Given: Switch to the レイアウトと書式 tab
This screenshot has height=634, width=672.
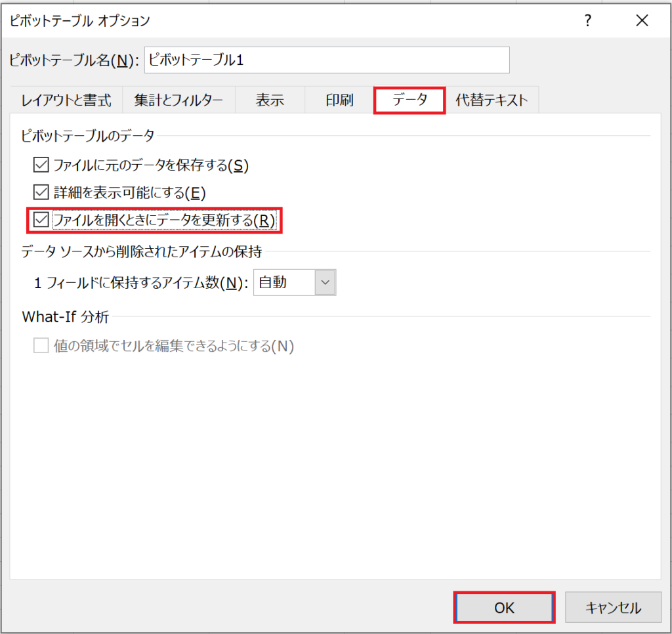Looking at the screenshot, I should coord(66,100).
